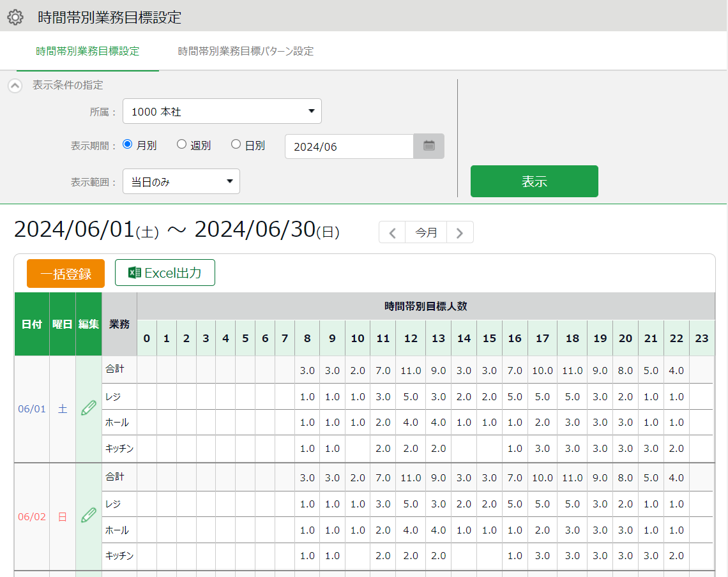728x577 pixels.
Task: Go to next month with right chevron
Action: (460, 233)
